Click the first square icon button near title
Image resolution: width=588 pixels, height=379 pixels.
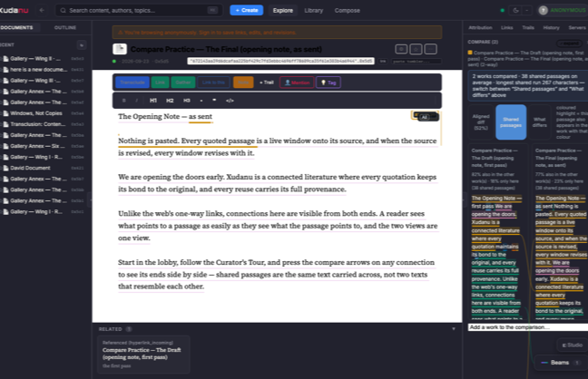(401, 49)
